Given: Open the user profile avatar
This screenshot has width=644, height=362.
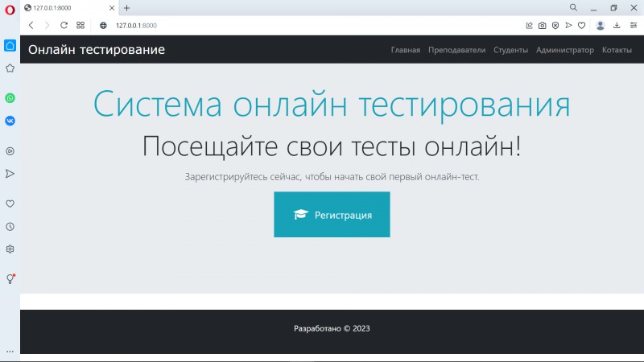Looking at the screenshot, I should click(600, 26).
